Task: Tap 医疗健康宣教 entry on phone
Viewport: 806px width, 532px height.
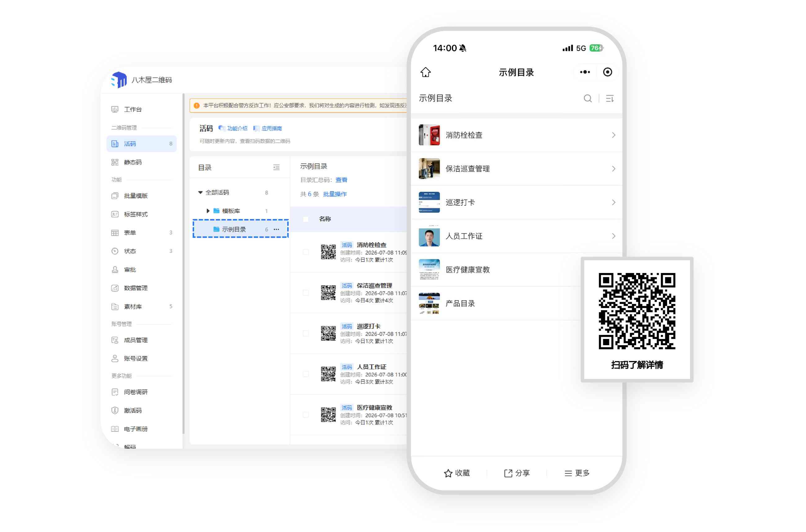Action: click(496, 269)
